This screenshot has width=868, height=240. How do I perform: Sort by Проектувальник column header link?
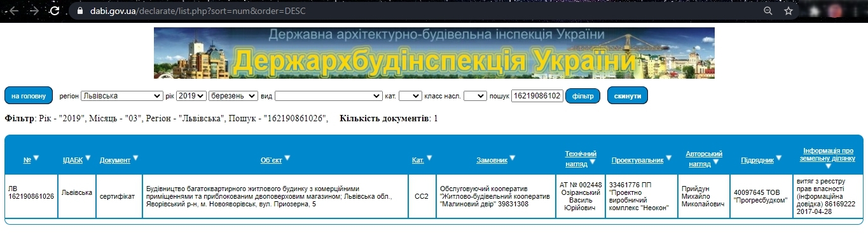[x=637, y=160]
